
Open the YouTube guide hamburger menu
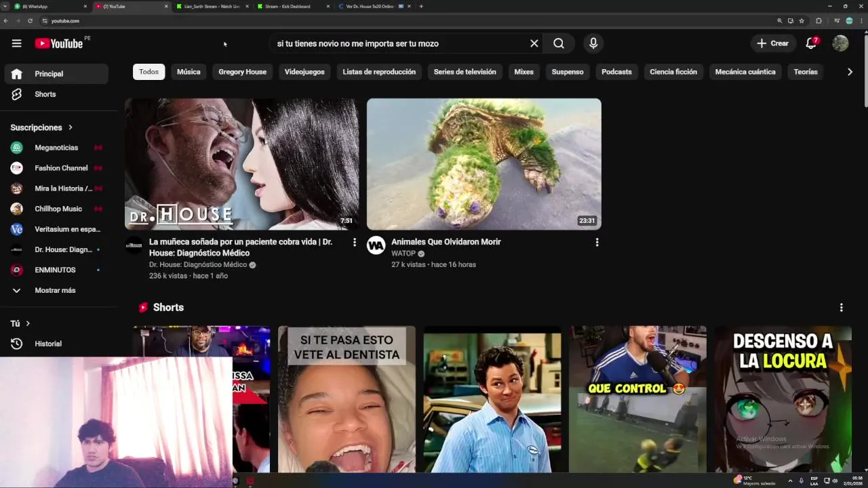16,43
